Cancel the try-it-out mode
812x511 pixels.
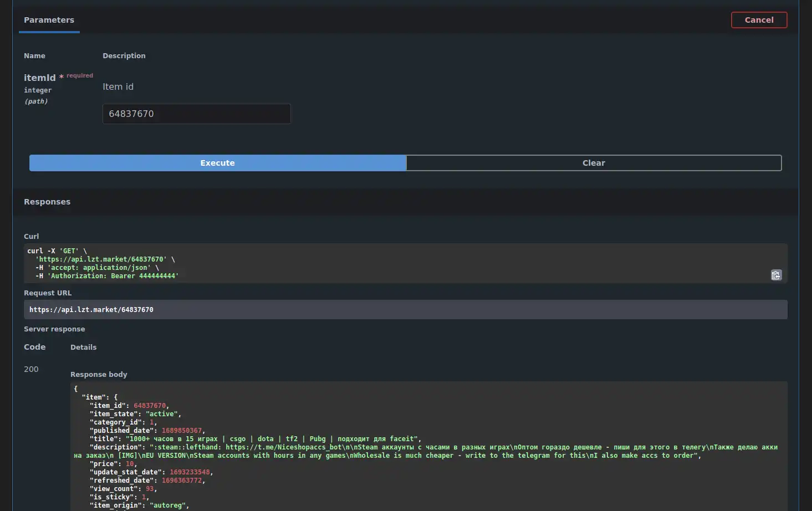[x=759, y=20]
